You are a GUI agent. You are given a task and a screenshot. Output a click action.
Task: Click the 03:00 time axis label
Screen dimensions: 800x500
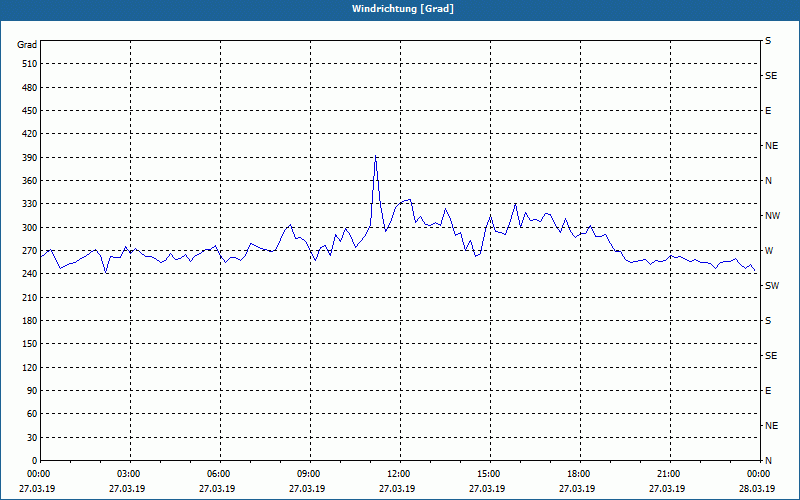[x=131, y=474]
